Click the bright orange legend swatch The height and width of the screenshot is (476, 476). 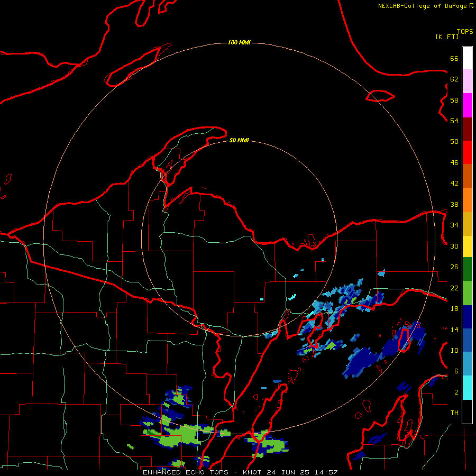click(x=467, y=200)
